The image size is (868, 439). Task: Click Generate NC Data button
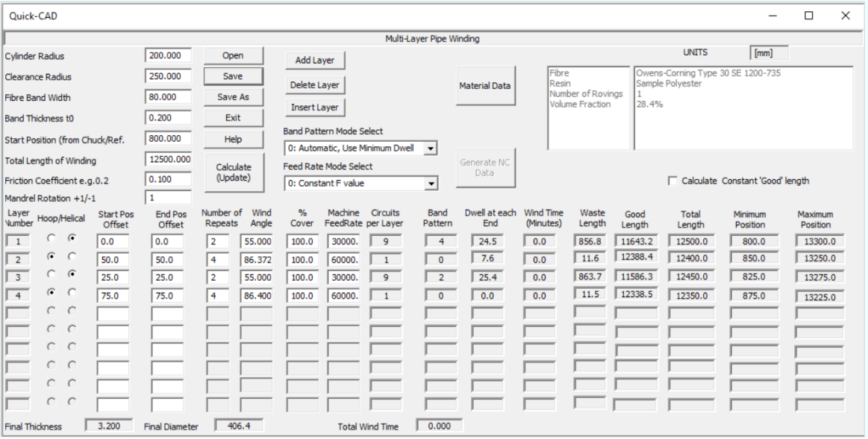click(485, 168)
